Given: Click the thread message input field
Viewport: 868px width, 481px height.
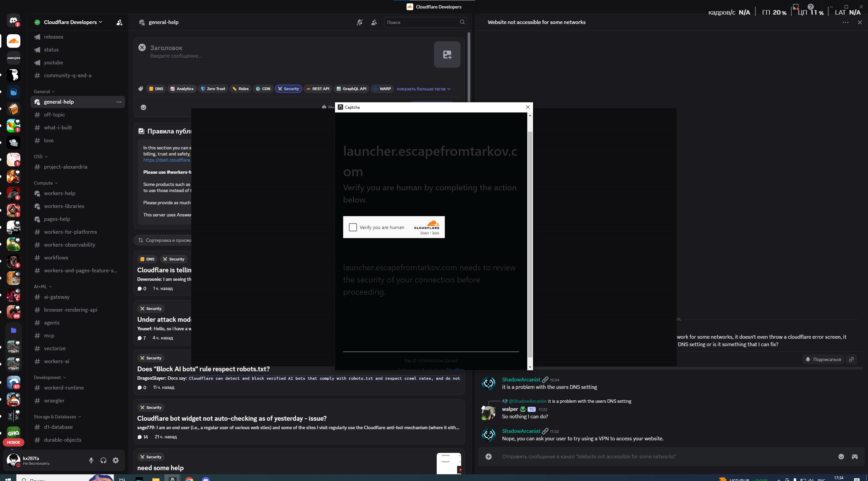Looking at the screenshot, I should point(665,457).
